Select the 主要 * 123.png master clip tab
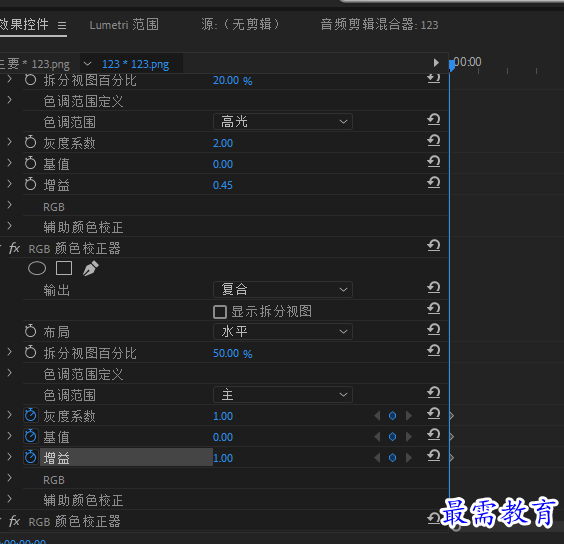The height and width of the screenshot is (544, 564). click(35, 64)
